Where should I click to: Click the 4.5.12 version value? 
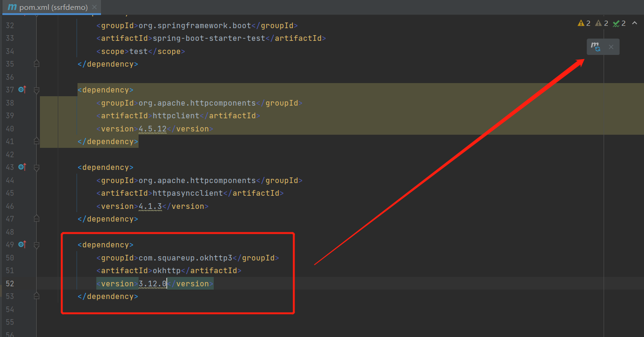click(153, 129)
